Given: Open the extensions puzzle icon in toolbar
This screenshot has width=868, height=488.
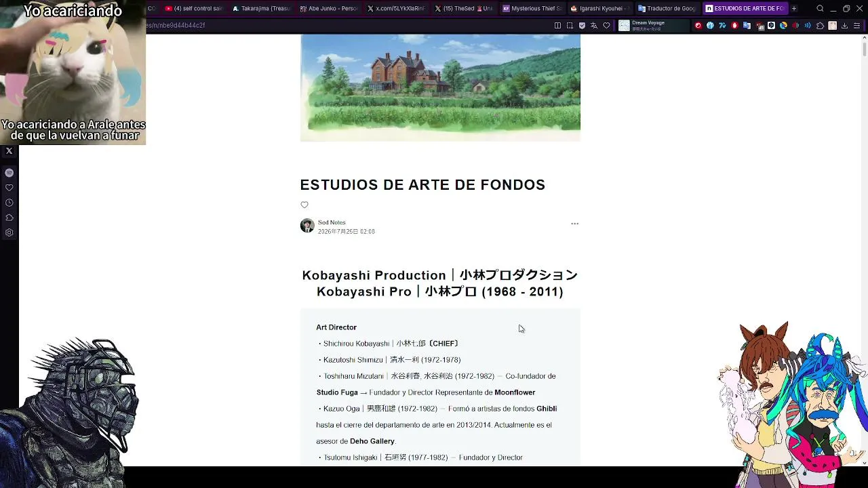Looking at the screenshot, I should [x=820, y=26].
